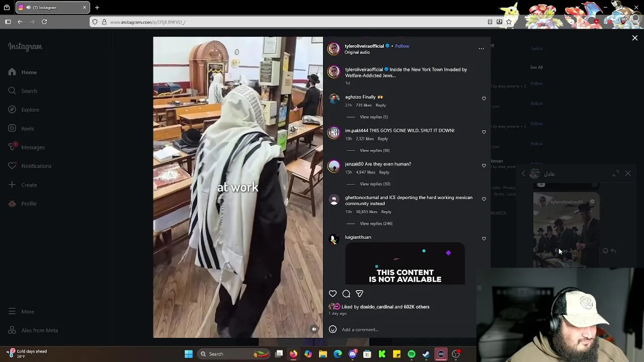The height and width of the screenshot is (362, 644).
Task: Toggle the browser sidebar icon
Action: 8,22
